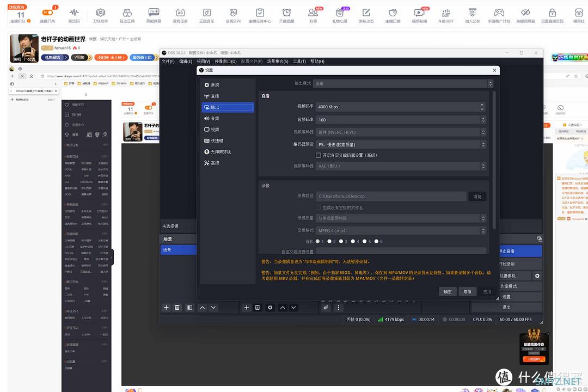Viewport: 588px width, 392px height.
Task: Move source down with sources down arrow
Action: (293, 308)
